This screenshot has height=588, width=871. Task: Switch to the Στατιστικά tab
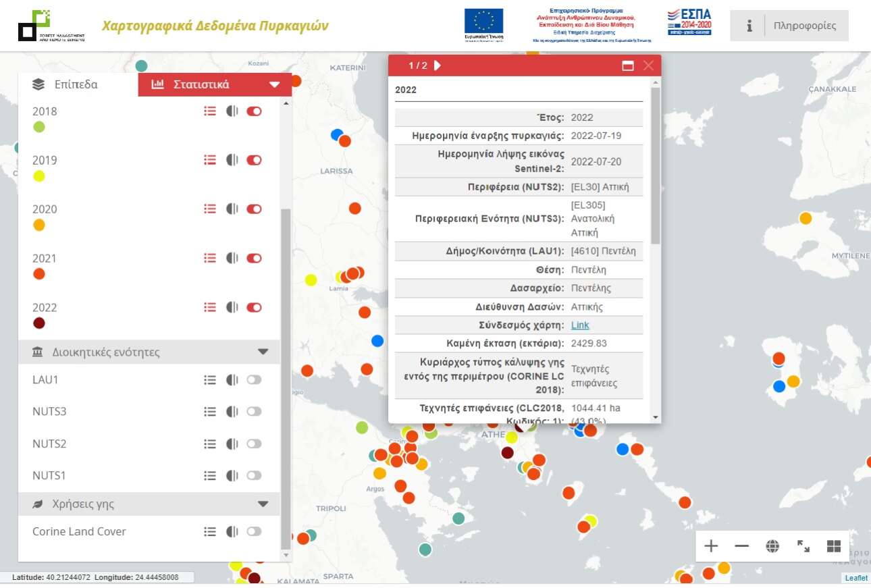201,84
